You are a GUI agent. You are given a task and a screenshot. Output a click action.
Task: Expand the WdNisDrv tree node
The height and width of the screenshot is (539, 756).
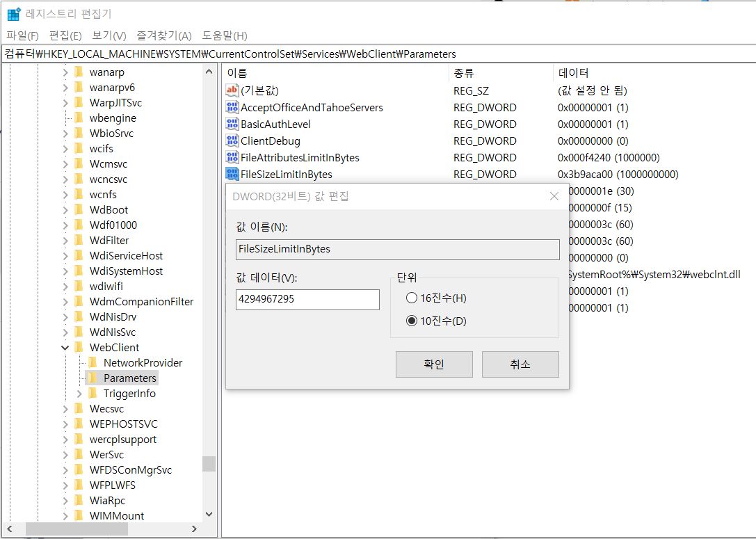pos(65,317)
